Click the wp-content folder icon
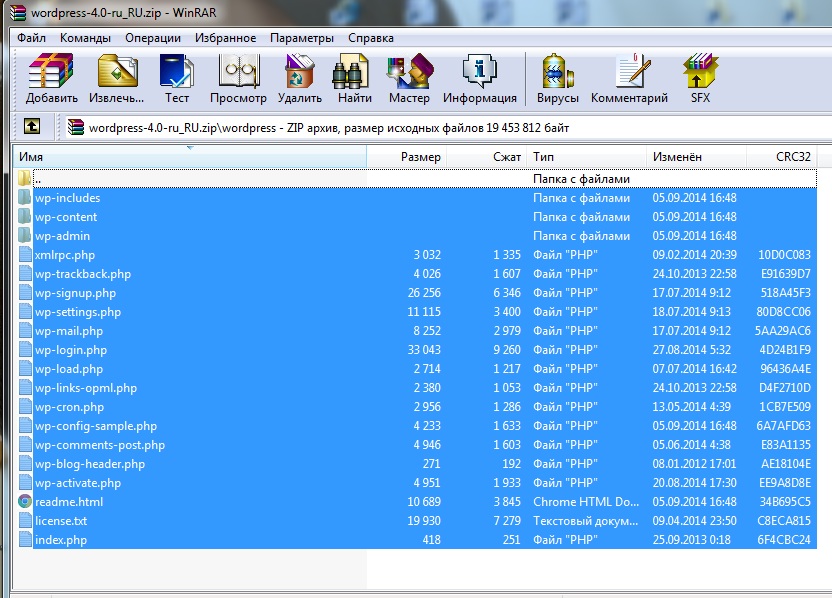The height and width of the screenshot is (598, 832). tap(24, 216)
